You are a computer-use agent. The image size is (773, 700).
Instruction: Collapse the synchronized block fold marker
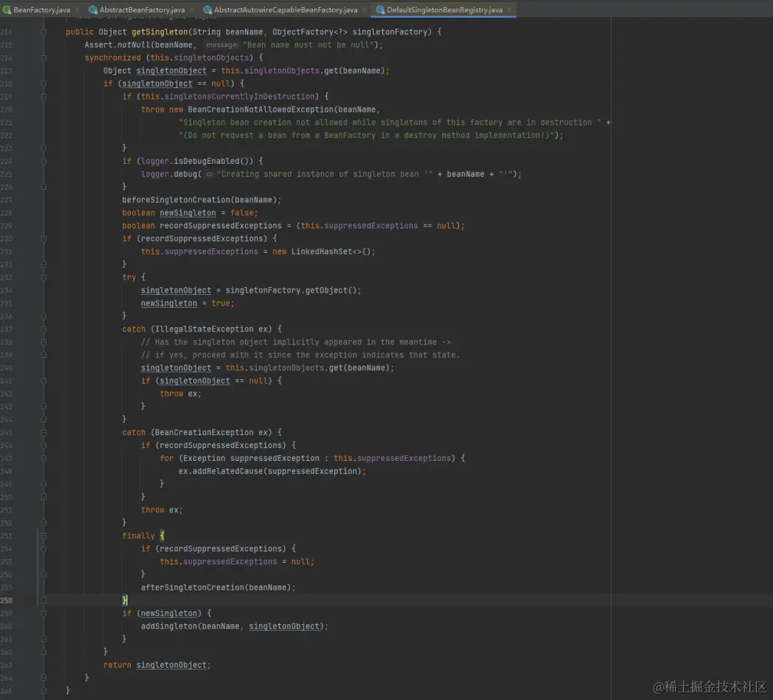tap(44, 58)
